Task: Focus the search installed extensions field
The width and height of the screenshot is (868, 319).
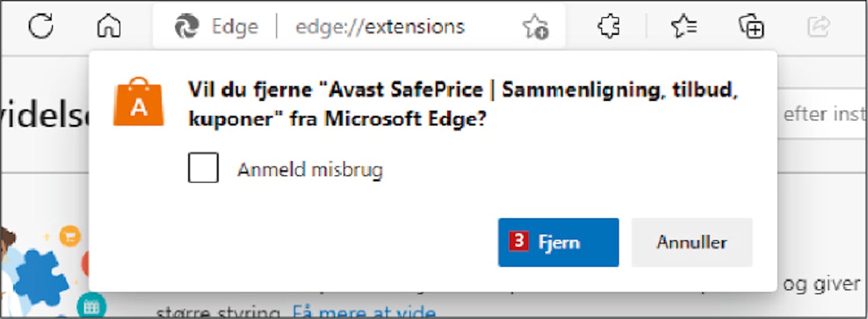Action: click(x=822, y=114)
